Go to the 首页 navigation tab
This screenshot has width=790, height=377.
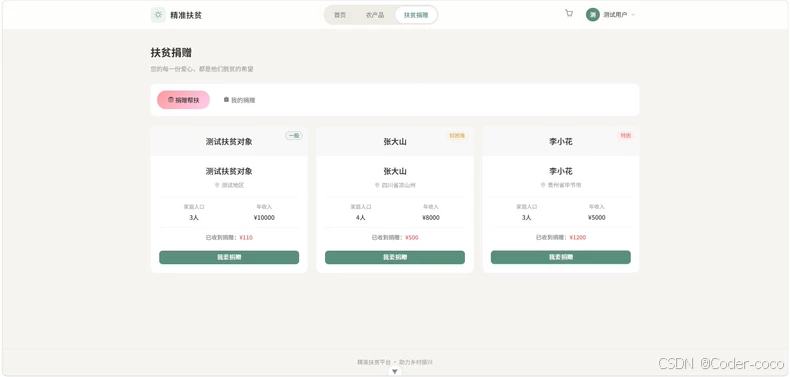pyautogui.click(x=340, y=15)
